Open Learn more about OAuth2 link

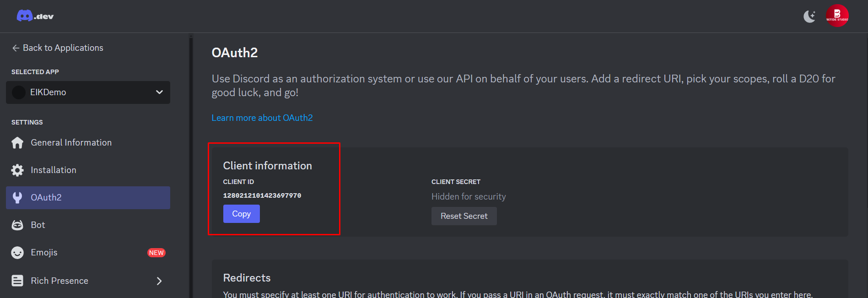click(x=262, y=118)
